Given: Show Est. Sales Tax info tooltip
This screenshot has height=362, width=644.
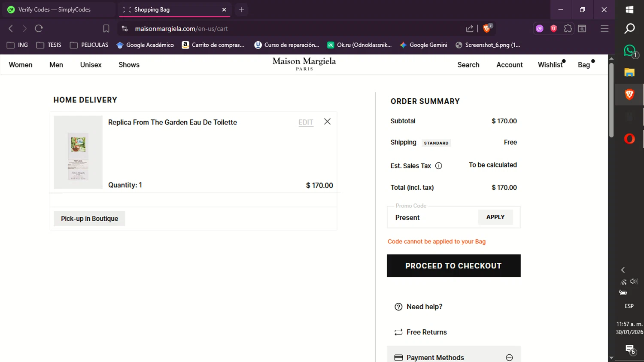Looking at the screenshot, I should point(439,166).
